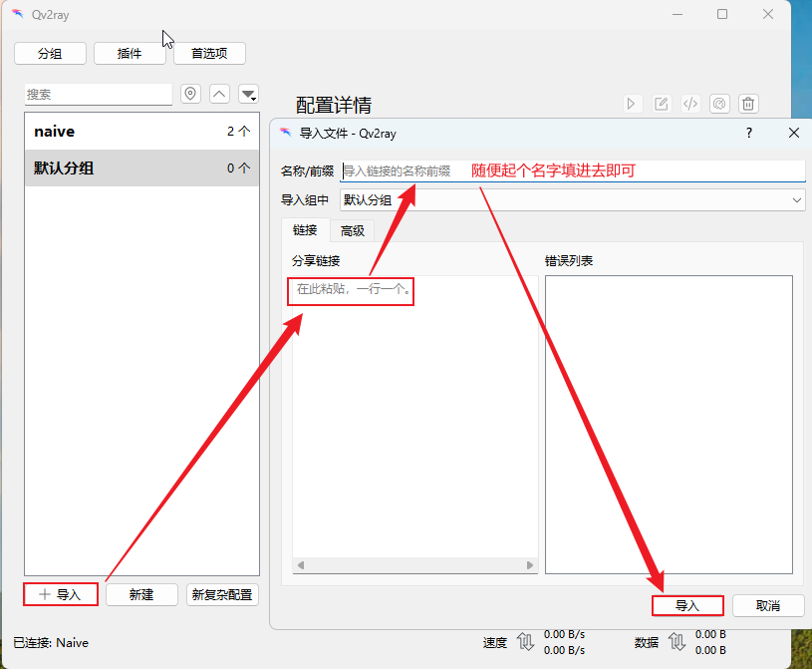
Task: Click the delete connection trash icon
Action: 749,104
